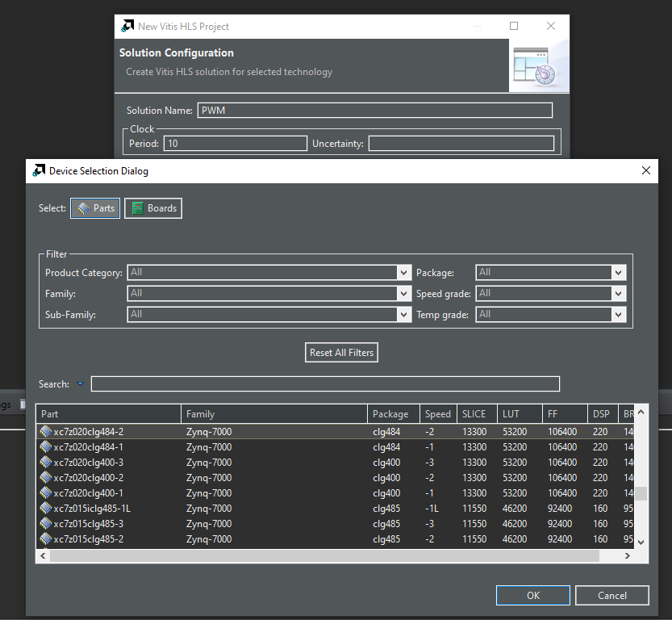Click the 46200 LUT cell of xc7z015clg485-3

coord(515,523)
